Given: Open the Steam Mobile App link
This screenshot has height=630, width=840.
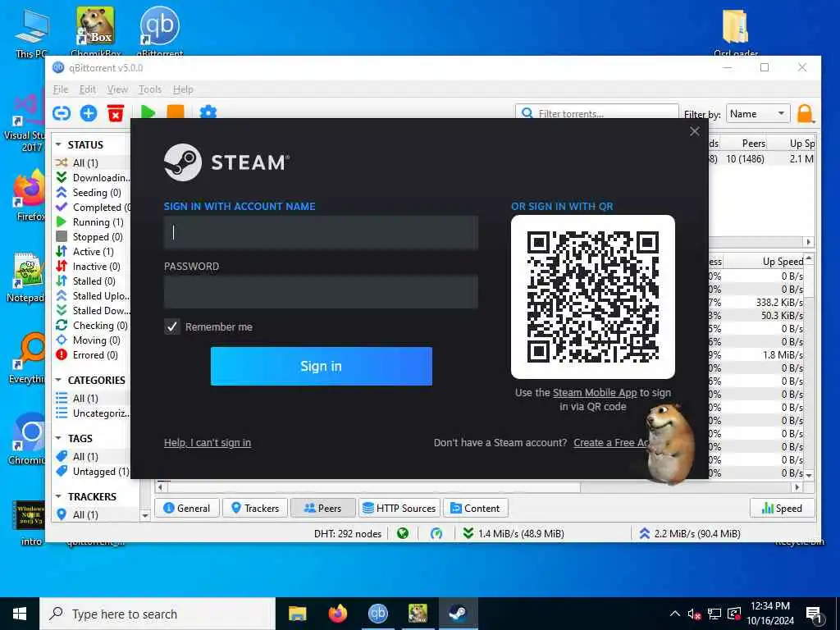Looking at the screenshot, I should tap(595, 393).
